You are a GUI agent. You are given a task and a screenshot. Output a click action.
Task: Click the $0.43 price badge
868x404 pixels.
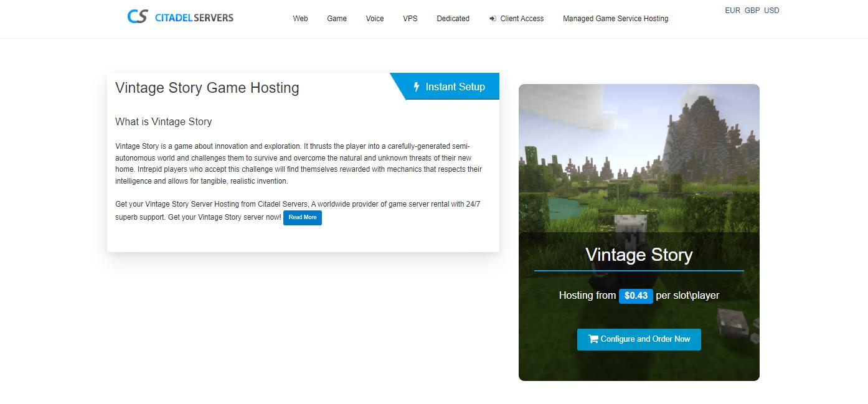pyautogui.click(x=636, y=296)
